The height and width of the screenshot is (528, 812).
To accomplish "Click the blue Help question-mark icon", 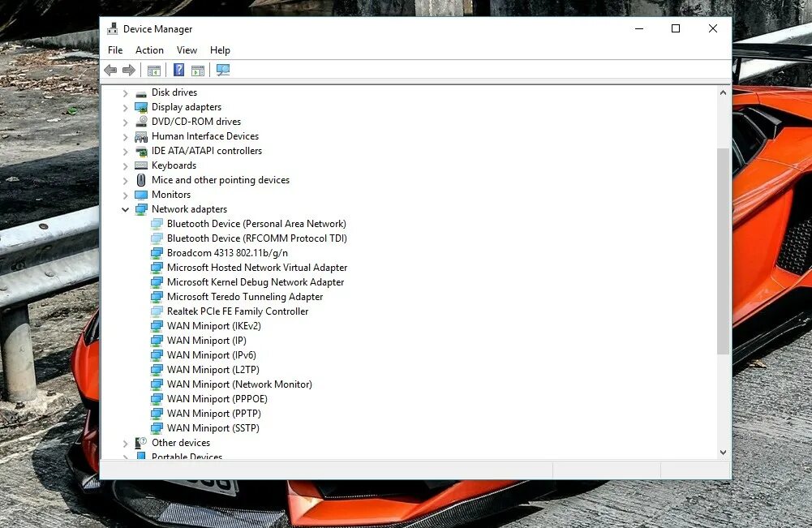I will pos(178,70).
